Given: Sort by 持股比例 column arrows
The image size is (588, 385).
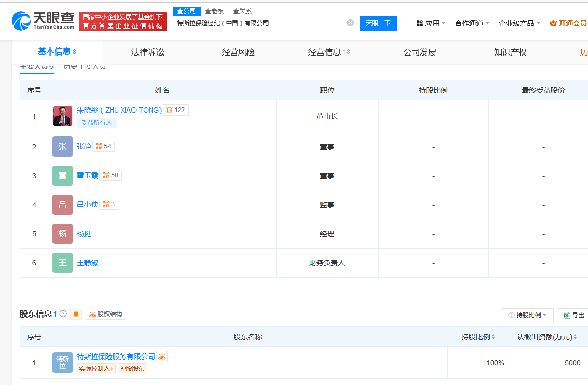Looking at the screenshot, I should (493, 337).
